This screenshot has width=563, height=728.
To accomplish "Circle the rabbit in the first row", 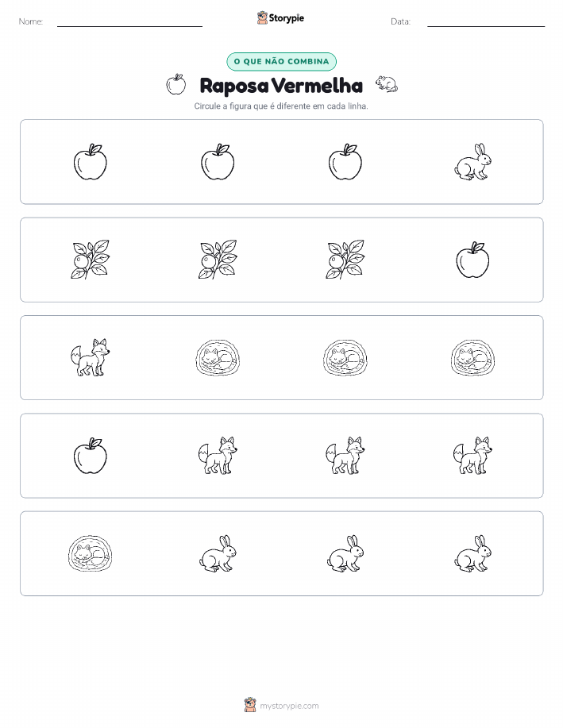I will pos(472,162).
